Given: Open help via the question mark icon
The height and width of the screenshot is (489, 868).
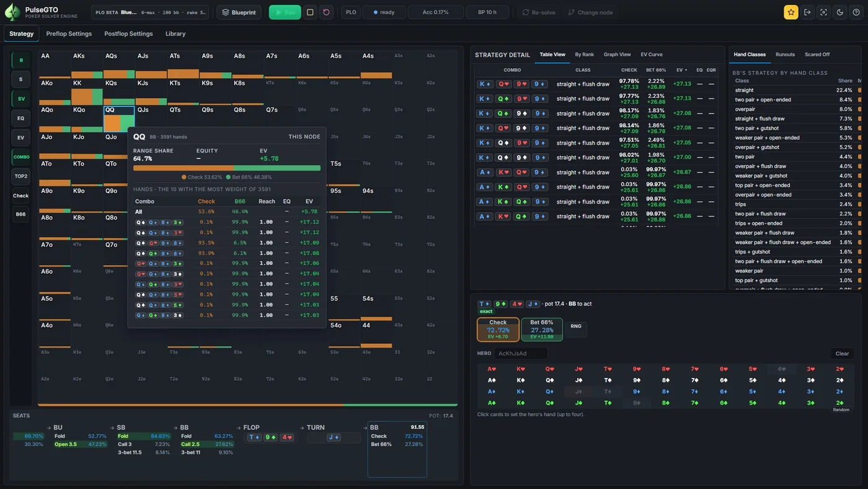Looking at the screenshot, I should (x=856, y=12).
